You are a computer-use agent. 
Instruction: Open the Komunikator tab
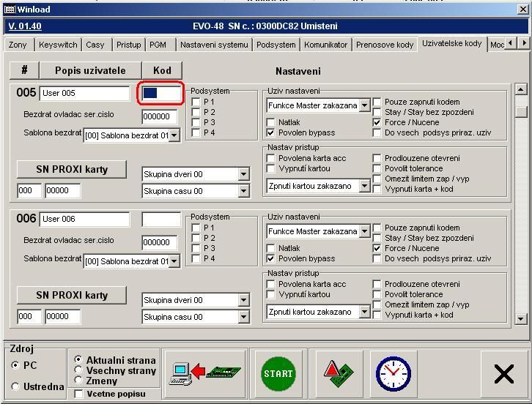325,45
